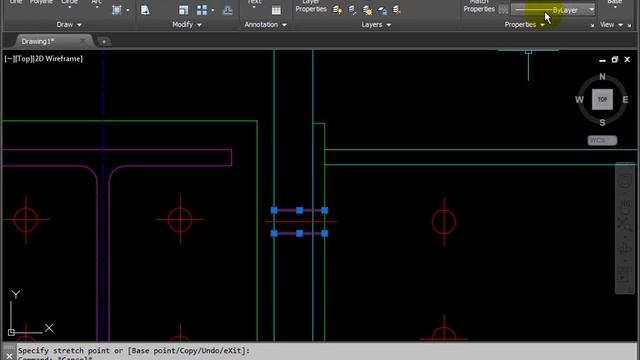Expand the Annotation panel title
Image resolution: width=640 pixels, height=360 pixels.
(x=265, y=25)
